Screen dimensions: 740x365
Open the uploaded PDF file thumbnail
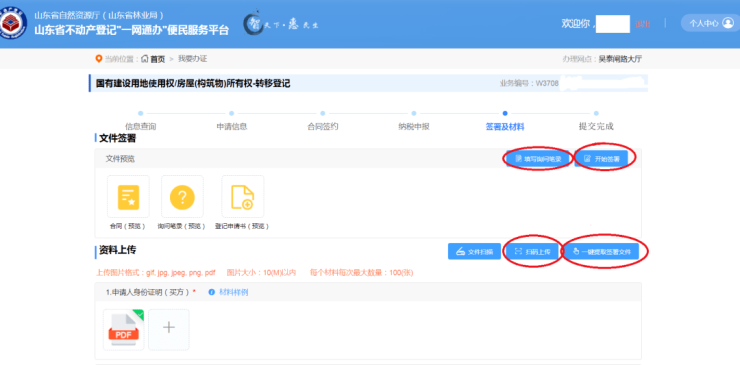point(124,330)
